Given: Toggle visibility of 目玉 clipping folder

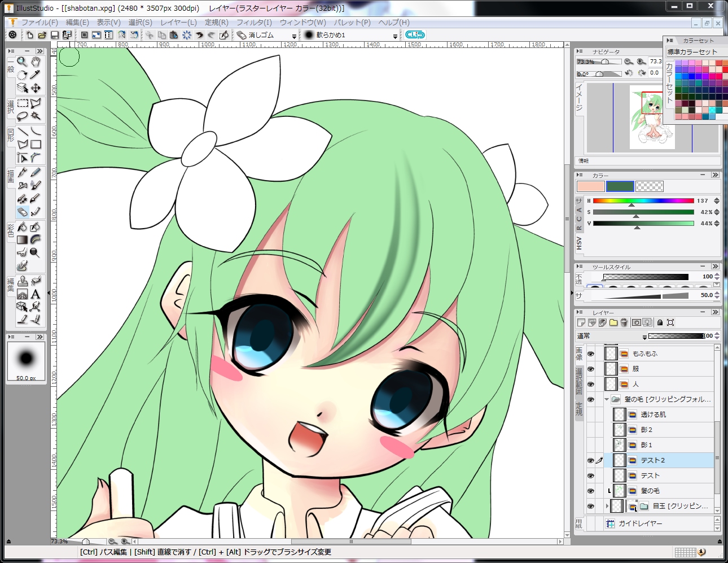Looking at the screenshot, I should coord(591,506).
